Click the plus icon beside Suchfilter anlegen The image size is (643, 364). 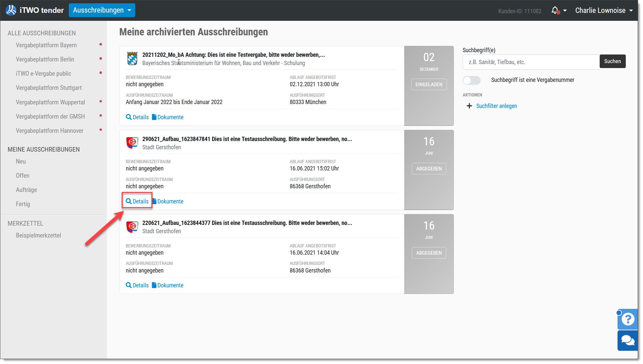pos(469,106)
